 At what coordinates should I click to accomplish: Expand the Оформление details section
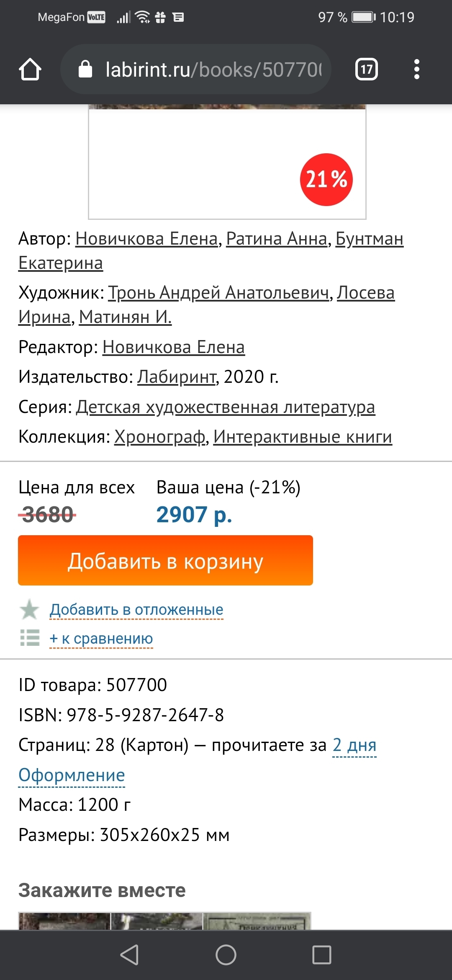pos(72,775)
